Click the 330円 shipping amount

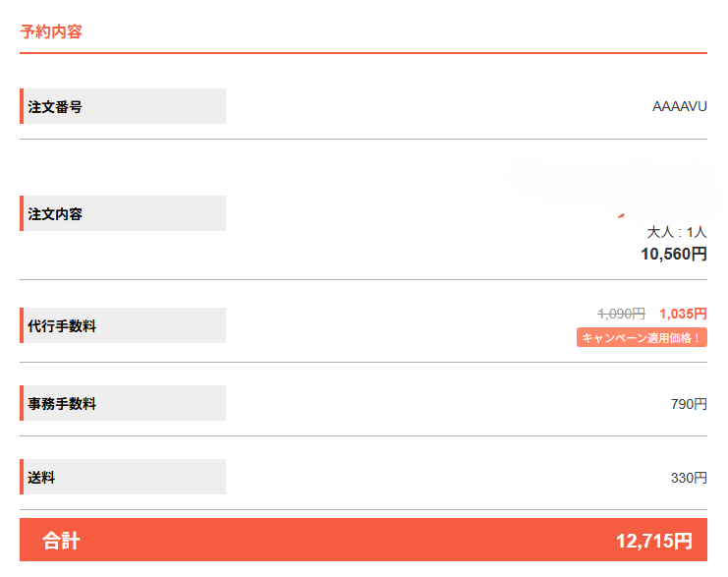(x=689, y=478)
